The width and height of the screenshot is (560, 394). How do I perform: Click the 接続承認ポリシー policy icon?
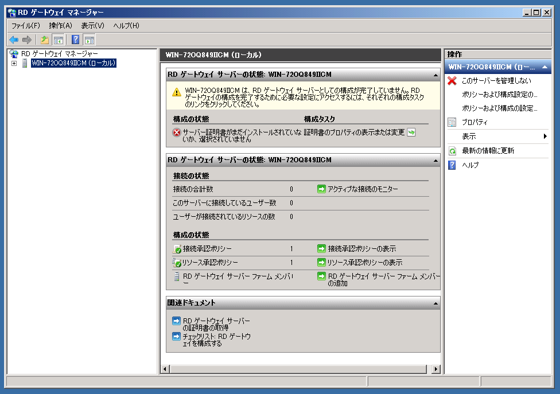point(177,249)
